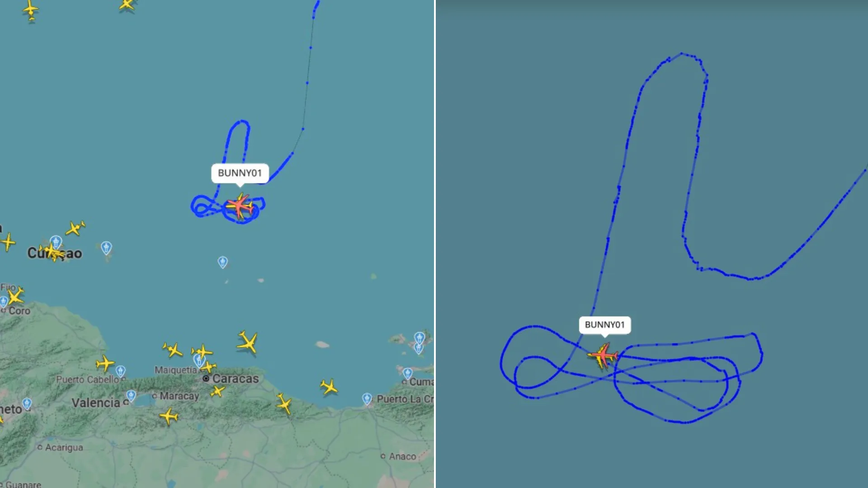Select the red aircraft in zoomed flight path
This screenshot has height=488, width=868.
pos(603,356)
